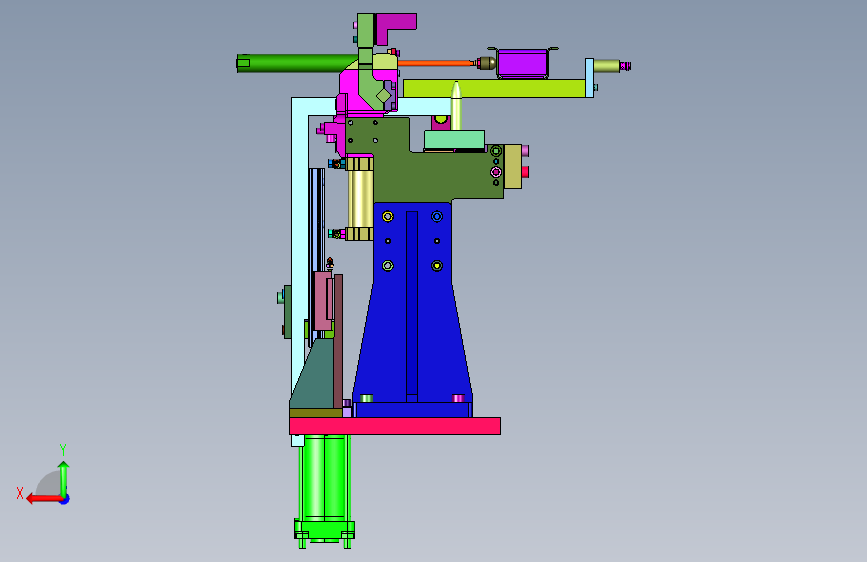Viewport: 867px width, 562px height.
Task: Select the green flange at the cylinder bottom
Action: pyautogui.click(x=325, y=530)
